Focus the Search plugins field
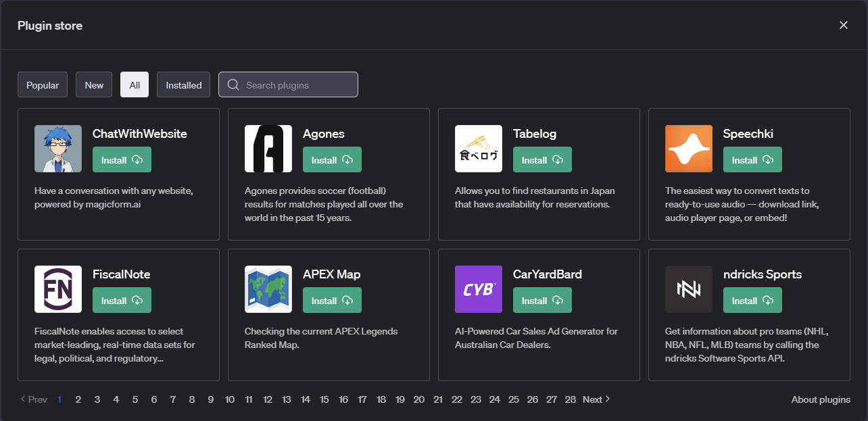Image resolution: width=868 pixels, height=421 pixels. coord(288,85)
